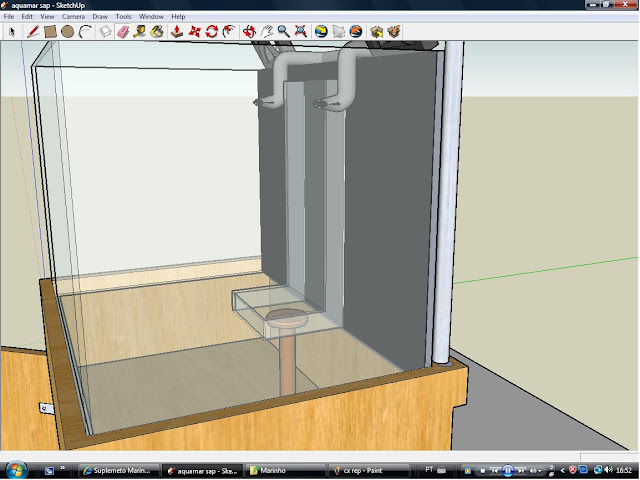Click the system volume speaker tray icon
Viewport: 640px width, 480px height.
[609, 470]
